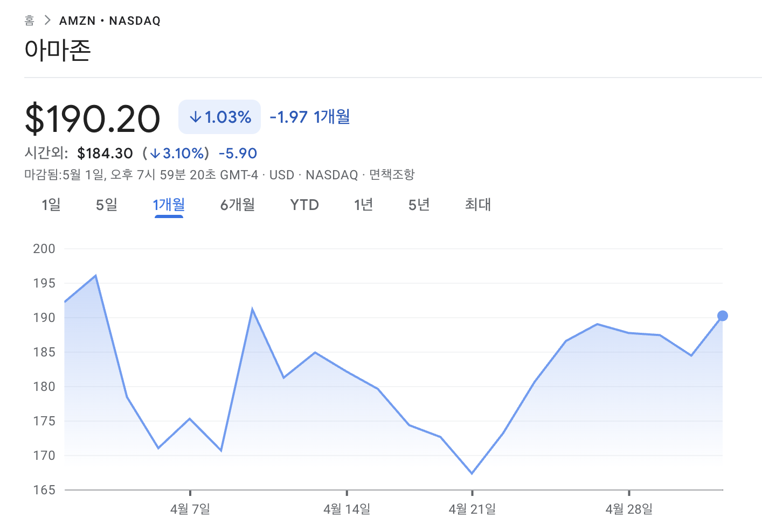762x532 pixels.
Task: Switch to the 5일 range tab
Action: [x=106, y=205]
